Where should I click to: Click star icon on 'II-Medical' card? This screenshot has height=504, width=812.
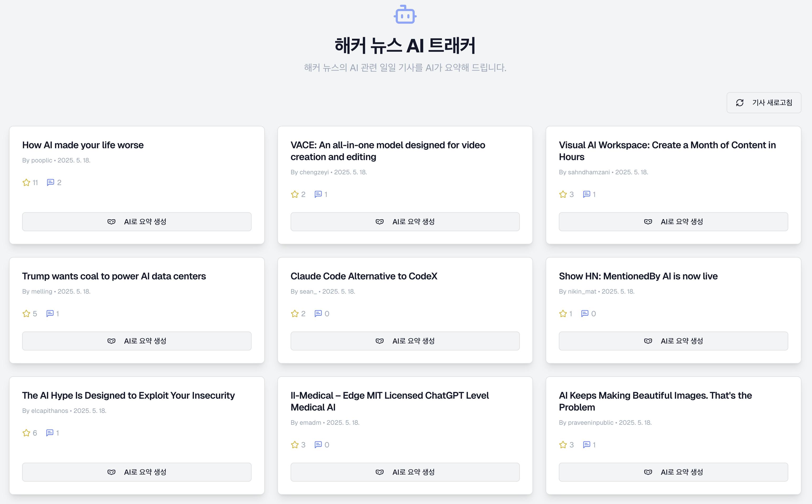tap(295, 445)
